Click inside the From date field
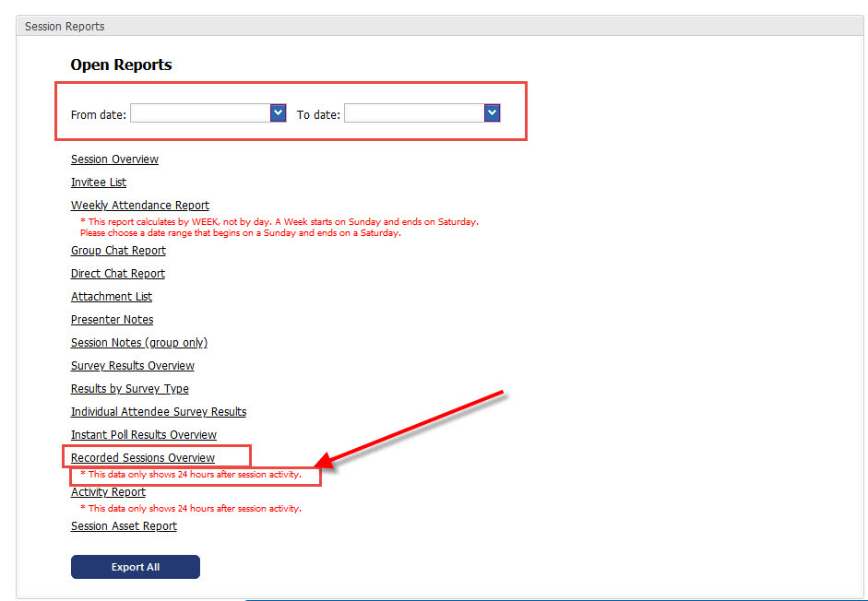The height and width of the screenshot is (601, 868). point(200,112)
